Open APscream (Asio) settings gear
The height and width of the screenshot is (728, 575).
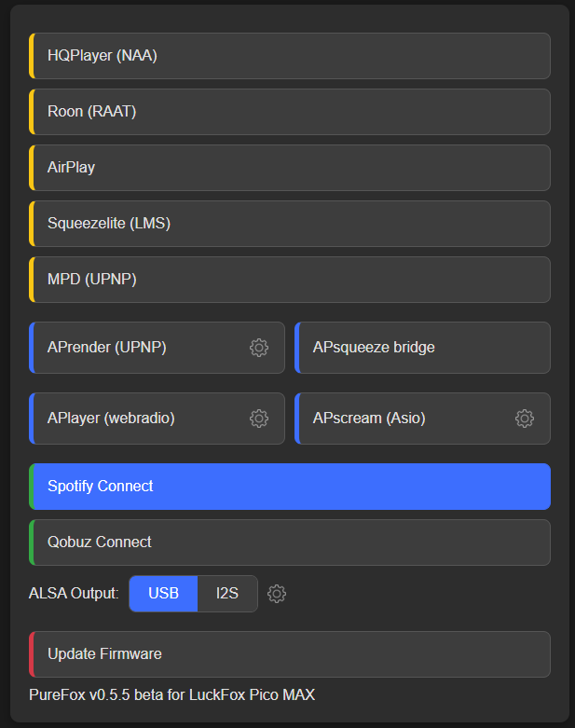(x=525, y=419)
